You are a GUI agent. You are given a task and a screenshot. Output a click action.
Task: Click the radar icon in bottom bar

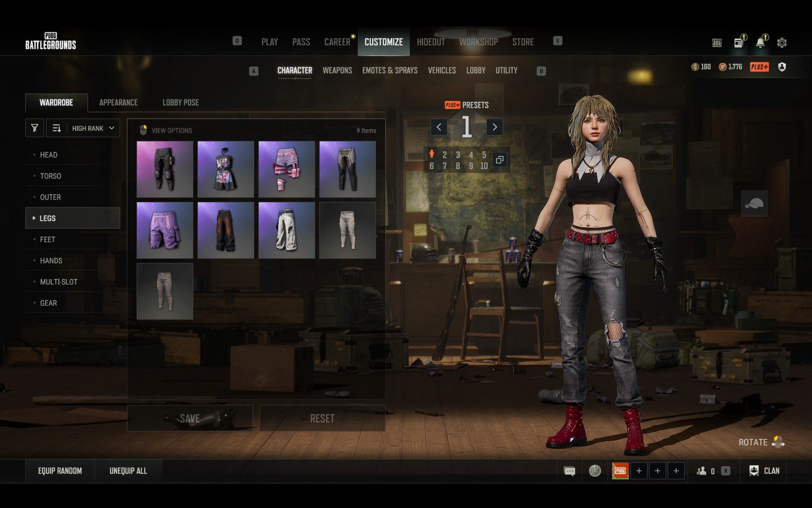[595, 471]
